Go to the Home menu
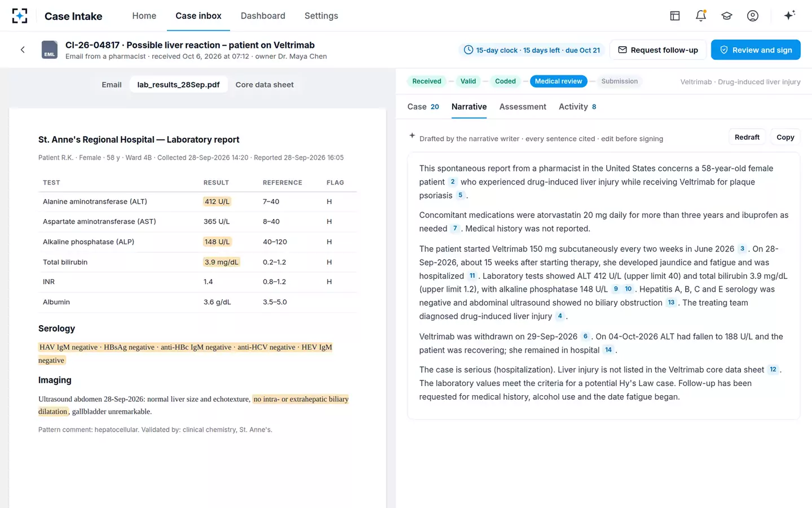This screenshot has width=812, height=508. coord(144,16)
